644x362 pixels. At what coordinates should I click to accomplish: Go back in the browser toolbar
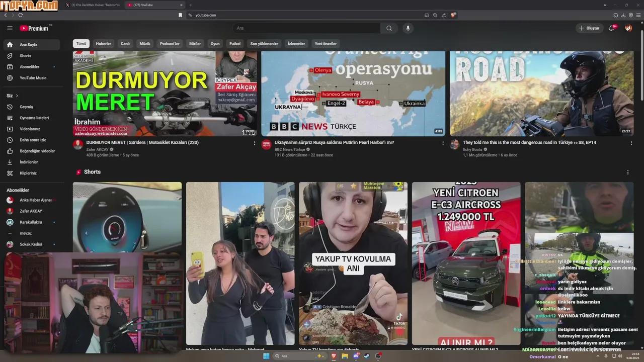point(6,15)
